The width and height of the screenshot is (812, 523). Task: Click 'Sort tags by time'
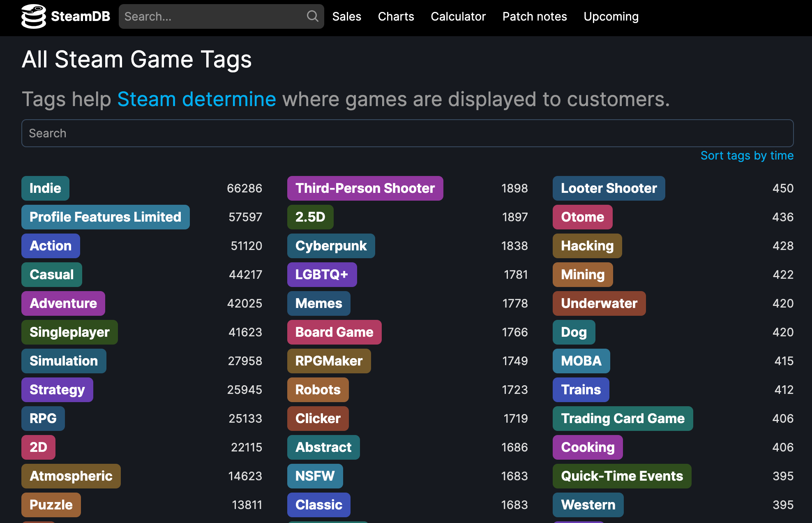747,155
